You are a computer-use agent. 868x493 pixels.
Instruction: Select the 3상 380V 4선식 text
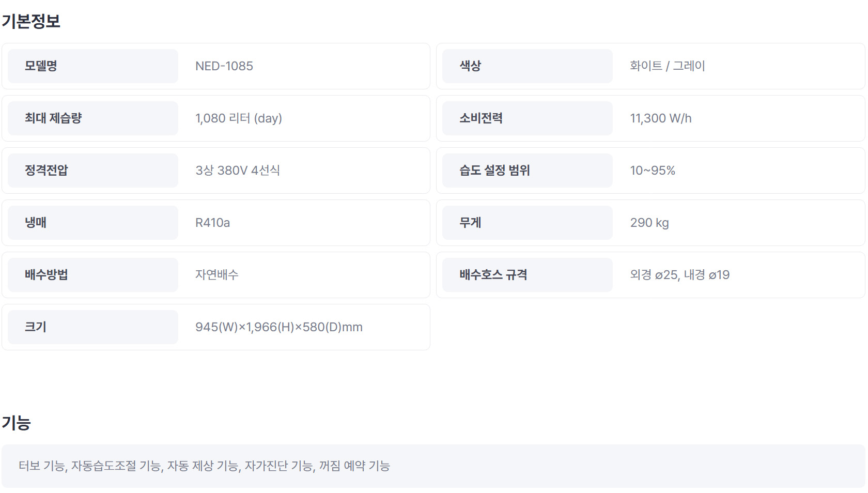coord(238,171)
